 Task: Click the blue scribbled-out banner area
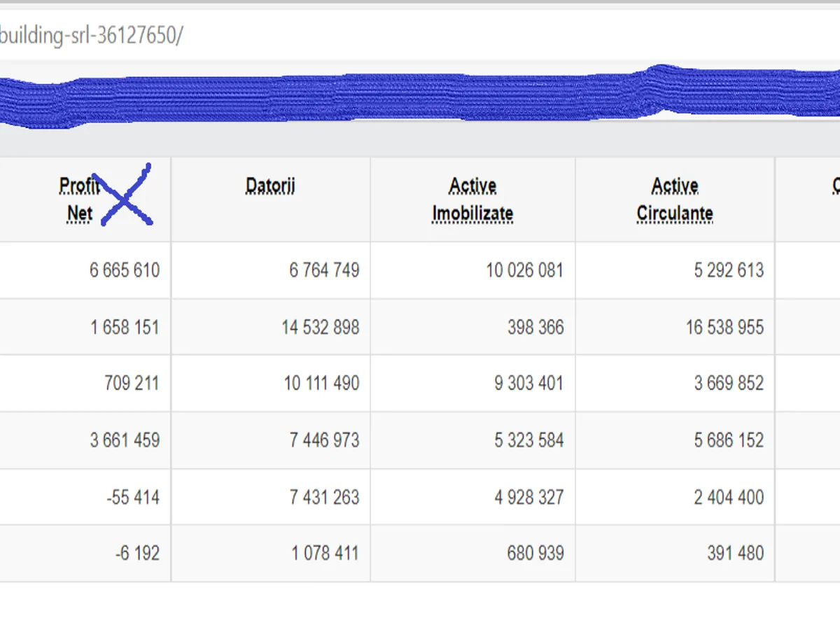point(420,97)
